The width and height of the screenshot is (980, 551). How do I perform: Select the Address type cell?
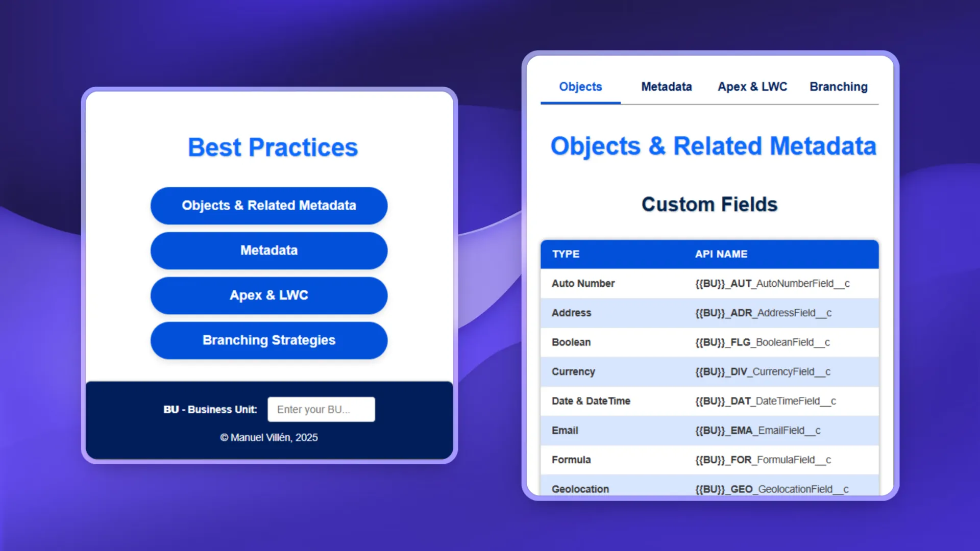tap(571, 313)
